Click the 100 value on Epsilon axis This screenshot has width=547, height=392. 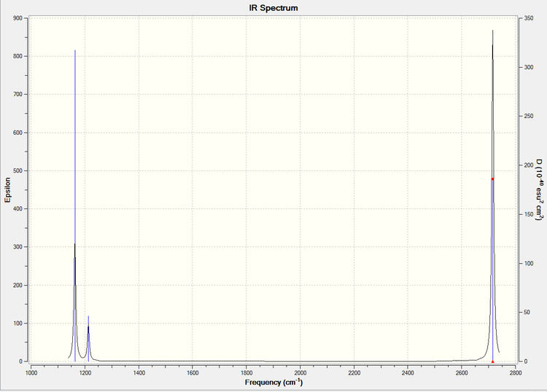[18, 324]
